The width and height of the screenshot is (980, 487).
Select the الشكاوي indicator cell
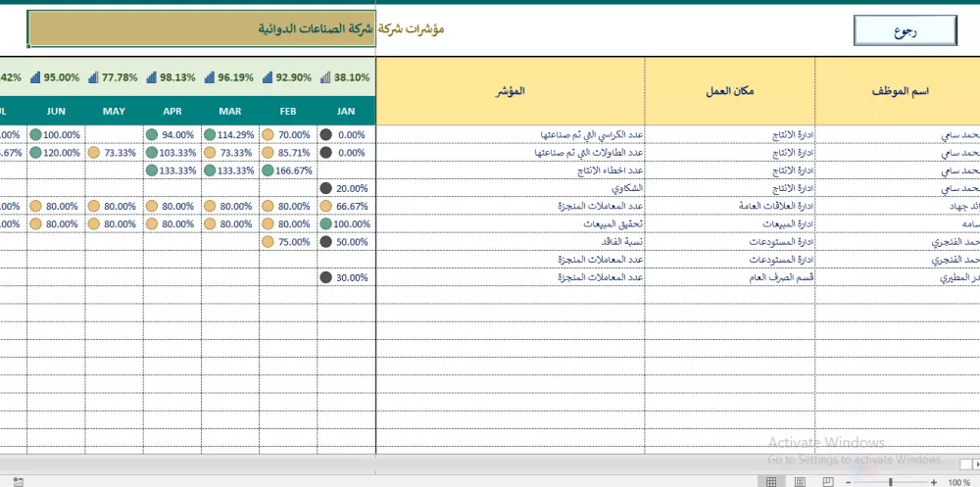point(510,188)
